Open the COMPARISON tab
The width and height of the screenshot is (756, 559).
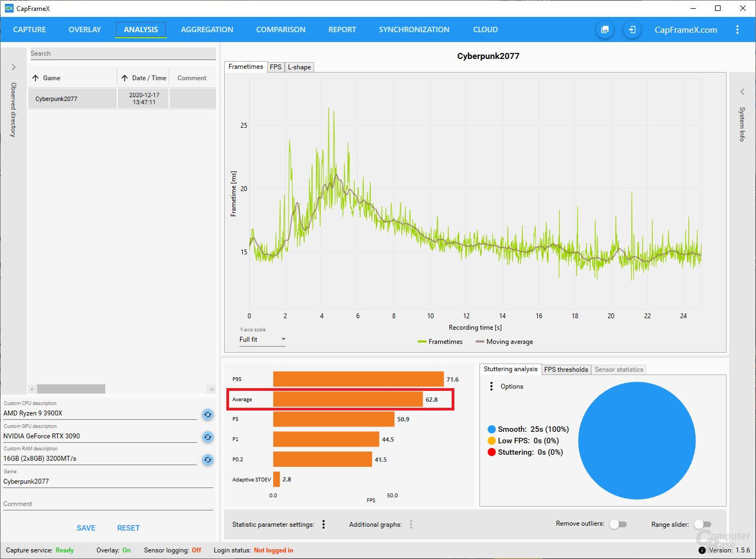(280, 29)
